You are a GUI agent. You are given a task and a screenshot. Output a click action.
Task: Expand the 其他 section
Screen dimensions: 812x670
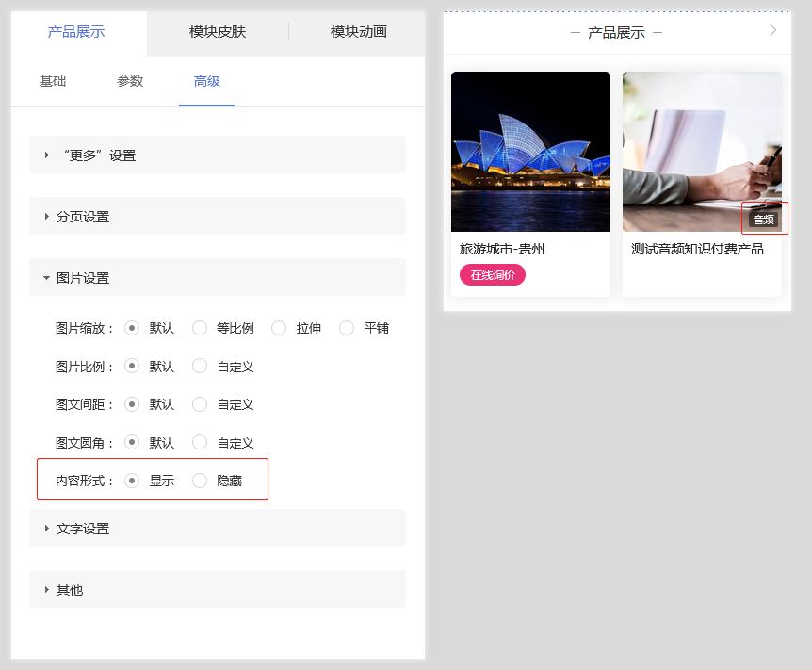(x=218, y=589)
